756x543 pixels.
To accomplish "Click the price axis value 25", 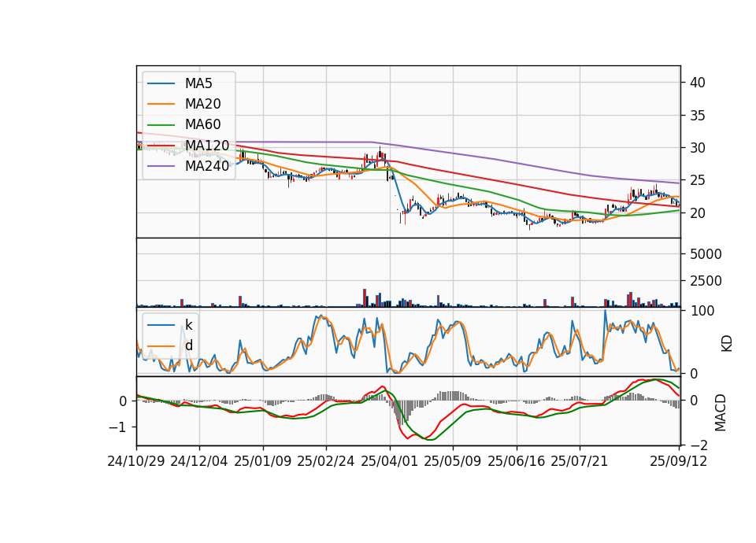I will coord(698,181).
